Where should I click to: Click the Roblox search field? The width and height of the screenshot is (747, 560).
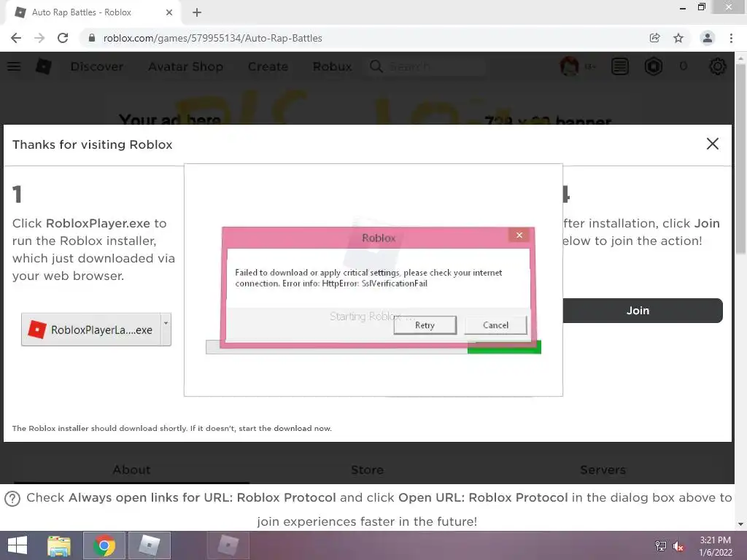click(x=426, y=66)
